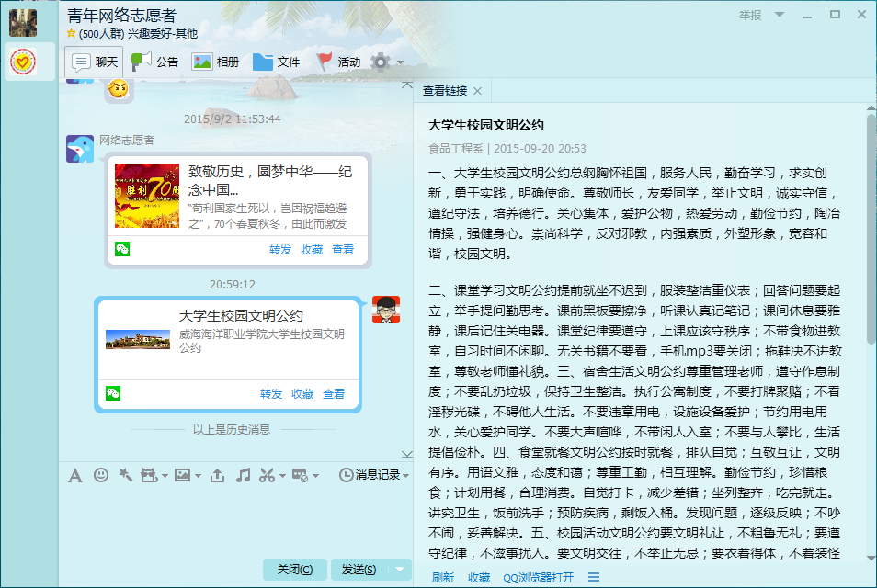Click the music note share icon
Screen dimensions: 877x588
click(x=243, y=475)
